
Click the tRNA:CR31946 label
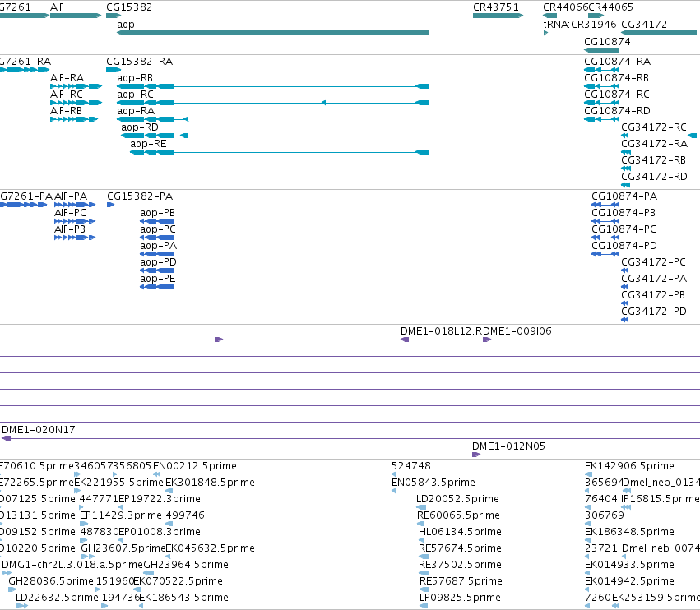coord(580,25)
